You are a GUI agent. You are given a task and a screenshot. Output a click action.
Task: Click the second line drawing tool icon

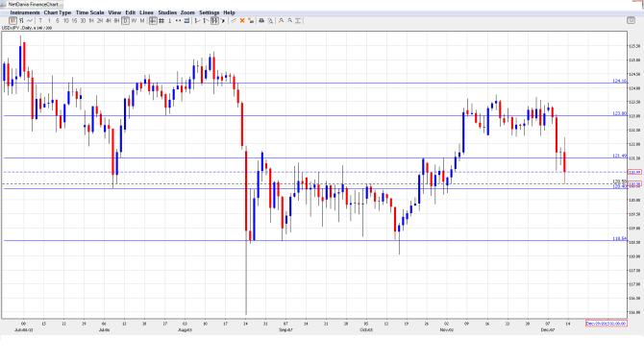coord(206,20)
